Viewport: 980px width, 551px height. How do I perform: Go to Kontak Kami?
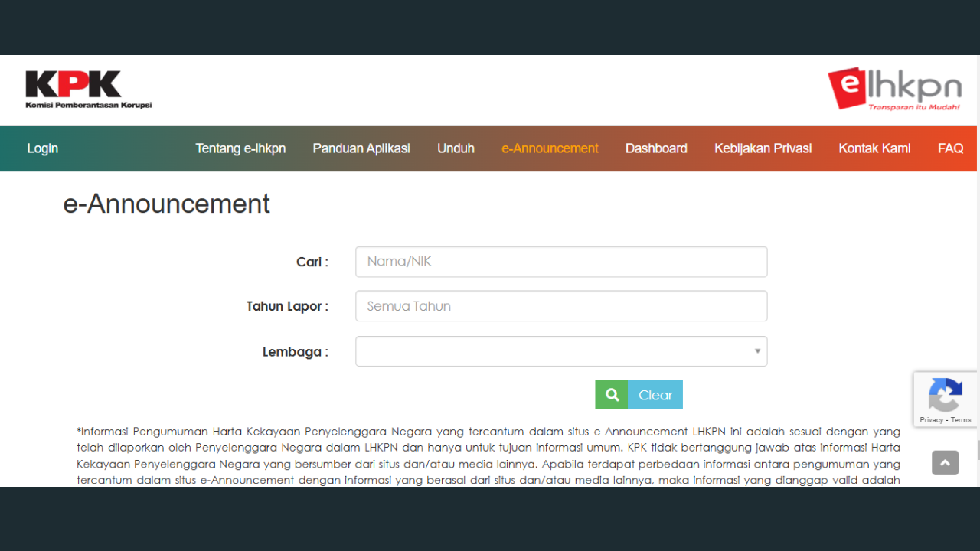pos(874,148)
